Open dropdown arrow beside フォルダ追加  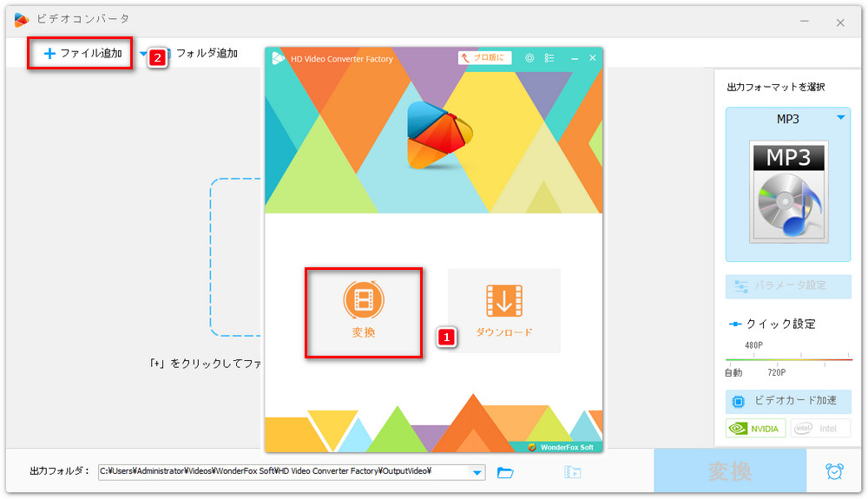coord(143,54)
